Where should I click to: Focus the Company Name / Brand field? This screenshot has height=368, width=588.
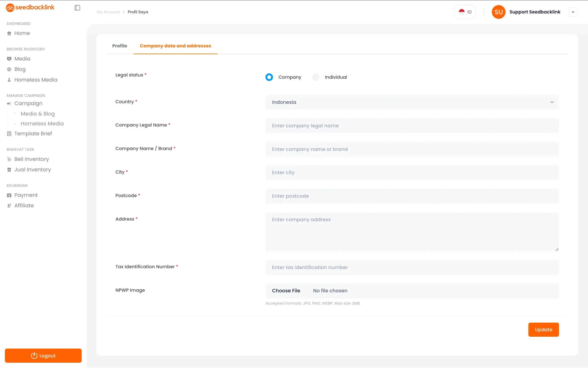coord(412,149)
